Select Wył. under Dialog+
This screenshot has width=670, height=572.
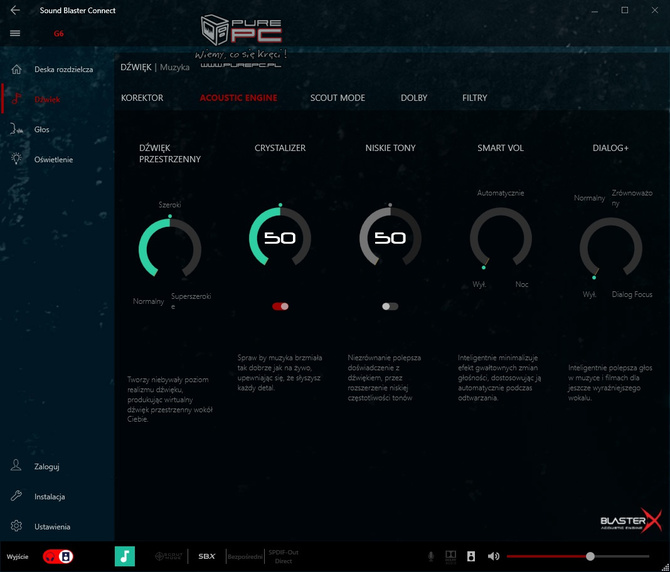pos(589,294)
